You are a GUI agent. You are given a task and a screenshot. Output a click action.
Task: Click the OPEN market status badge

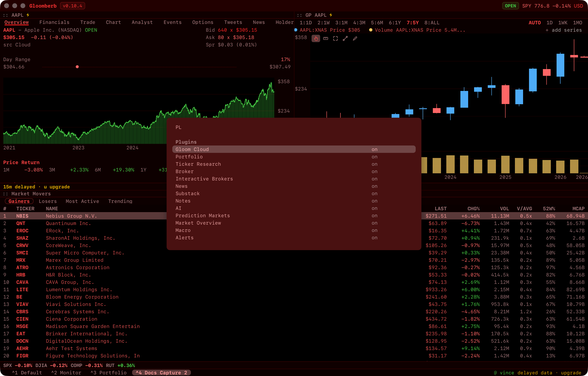pos(510,6)
